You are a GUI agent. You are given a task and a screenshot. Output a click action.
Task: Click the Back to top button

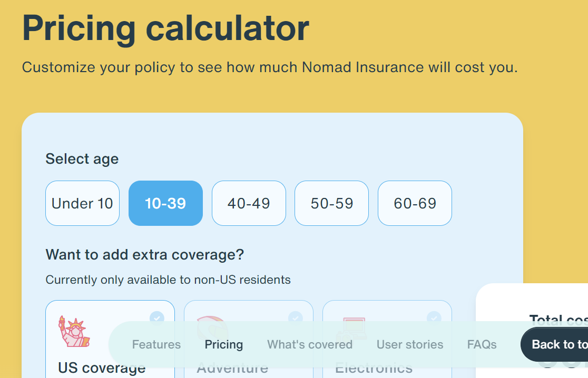point(554,344)
